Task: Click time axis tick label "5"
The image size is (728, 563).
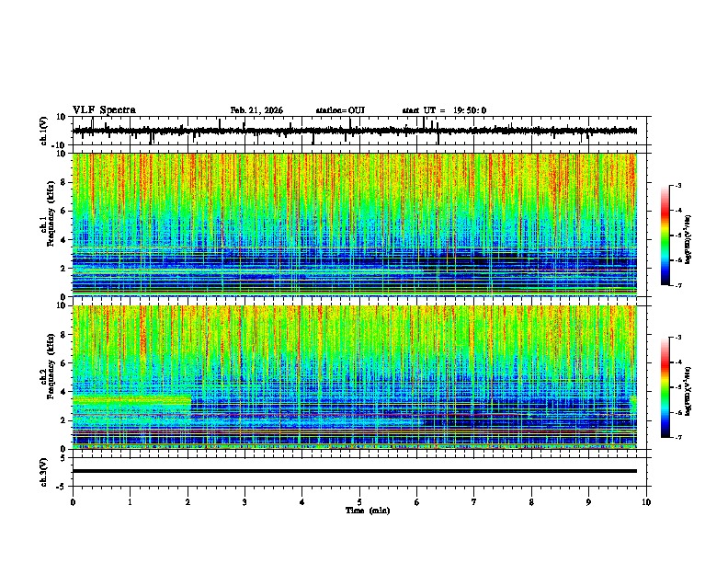Action: pos(359,502)
